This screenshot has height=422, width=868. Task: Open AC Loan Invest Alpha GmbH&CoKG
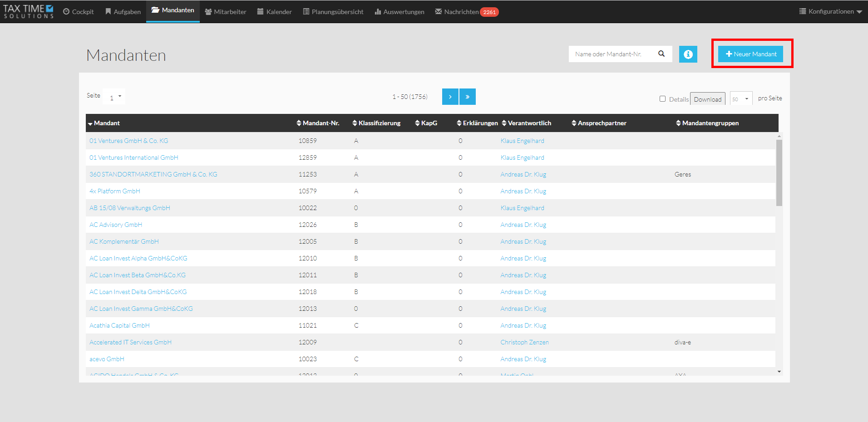pos(138,258)
